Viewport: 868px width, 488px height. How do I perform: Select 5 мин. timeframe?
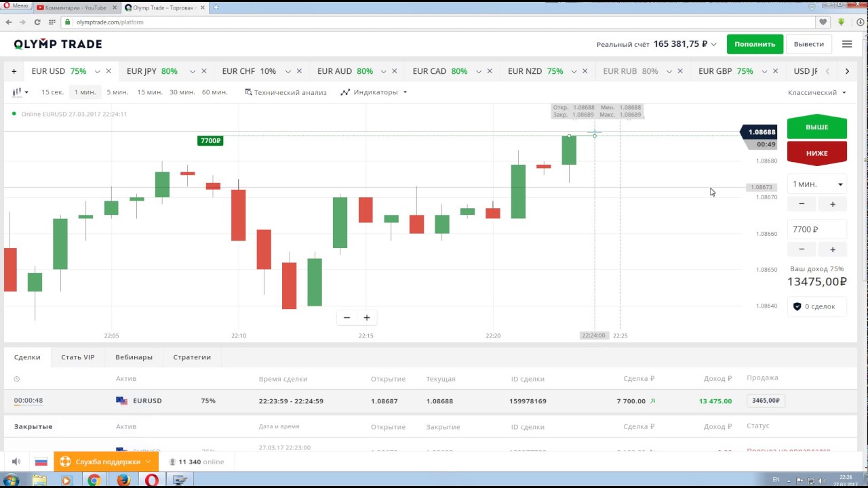click(117, 92)
